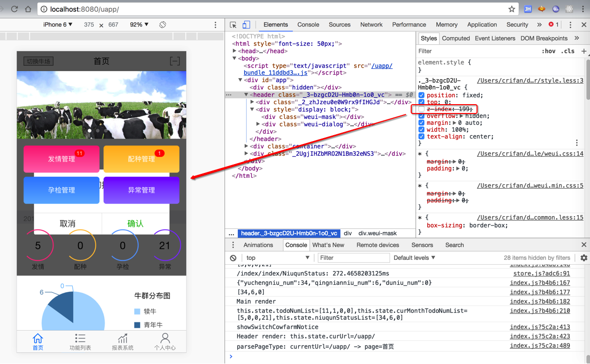This screenshot has height=364, width=590.
Task: Open the top context dropdown
Action: point(278,258)
